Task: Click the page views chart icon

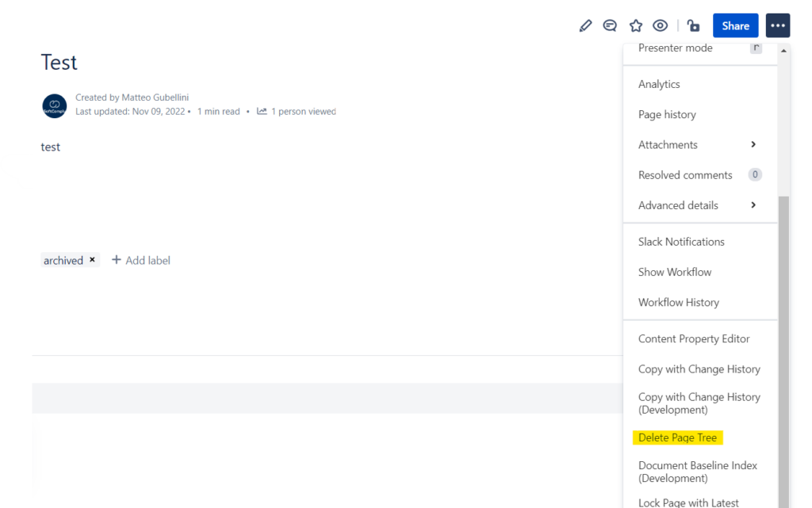Action: tap(262, 111)
